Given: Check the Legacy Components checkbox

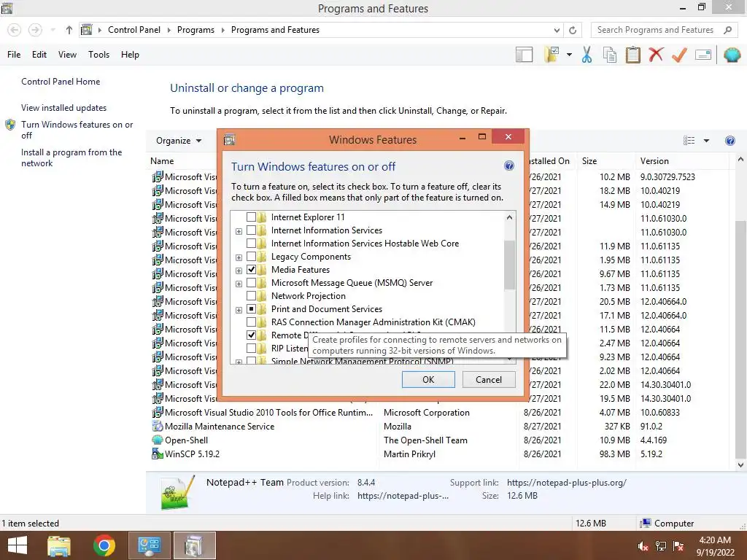Looking at the screenshot, I should tap(251, 257).
